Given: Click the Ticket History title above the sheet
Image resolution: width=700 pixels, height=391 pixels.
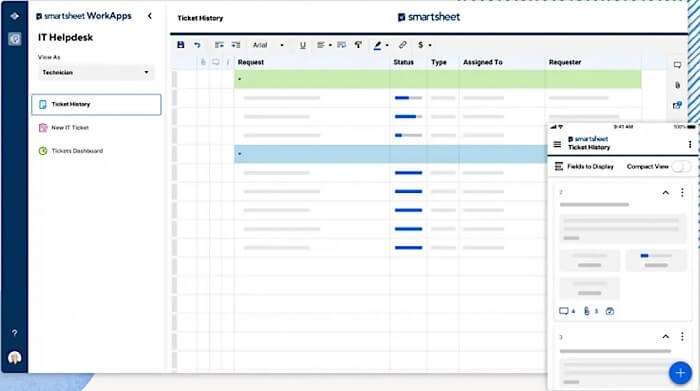Looking at the screenshot, I should tap(200, 18).
